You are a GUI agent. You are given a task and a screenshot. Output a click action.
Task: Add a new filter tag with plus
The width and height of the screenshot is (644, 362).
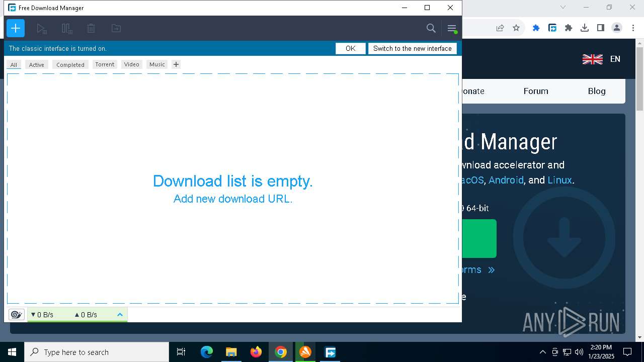click(176, 64)
